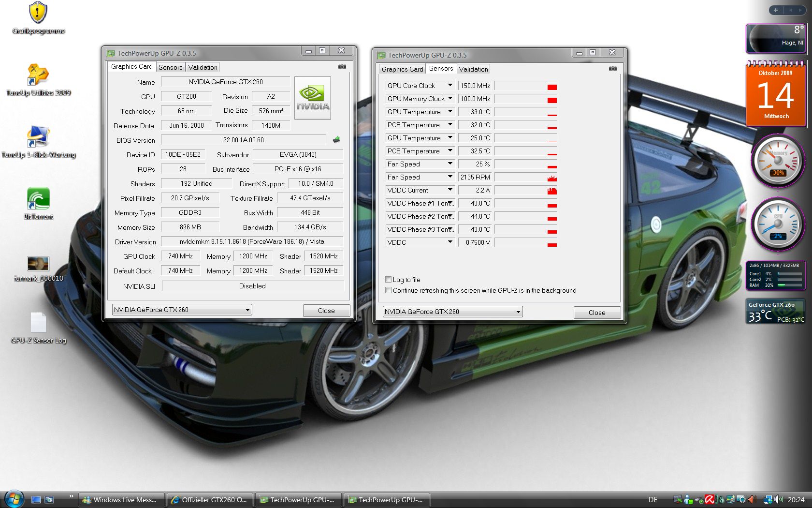Open the Grafikprogramme desktop shortcut
Viewport: 812px width, 508px height.
tap(38, 18)
